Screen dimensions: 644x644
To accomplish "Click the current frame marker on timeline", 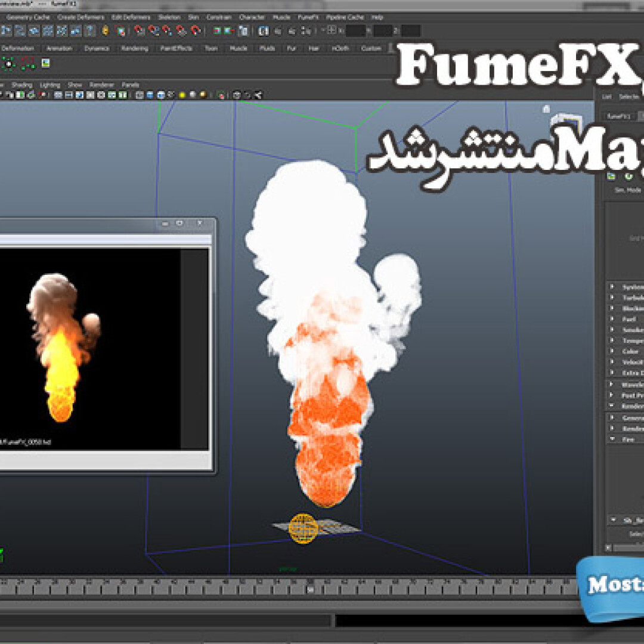I will tap(310, 590).
